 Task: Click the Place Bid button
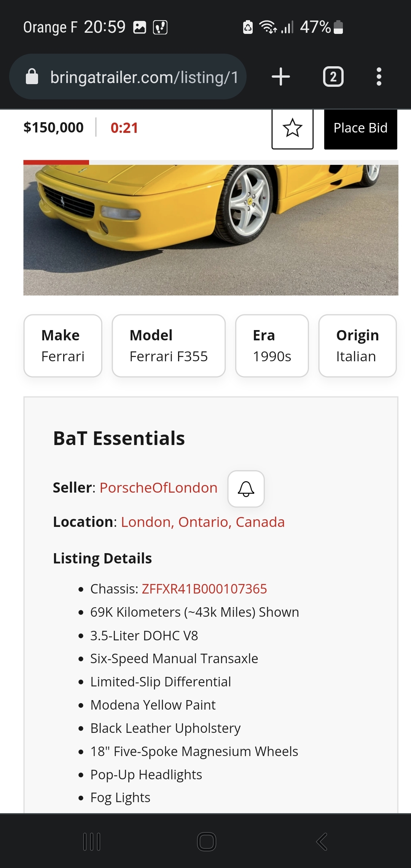click(x=360, y=128)
